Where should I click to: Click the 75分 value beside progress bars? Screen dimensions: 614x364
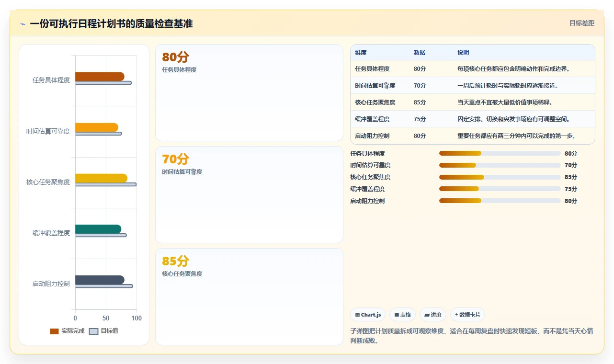[x=571, y=189]
